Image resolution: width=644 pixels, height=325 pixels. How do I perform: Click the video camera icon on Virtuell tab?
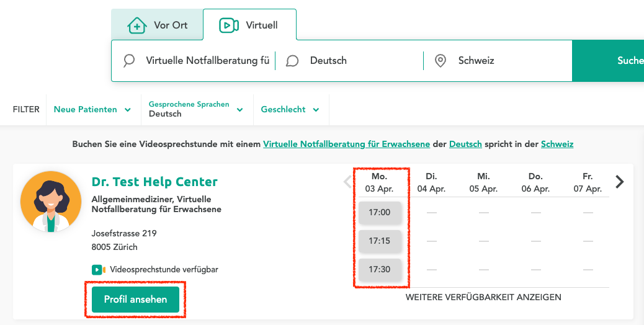tap(229, 25)
